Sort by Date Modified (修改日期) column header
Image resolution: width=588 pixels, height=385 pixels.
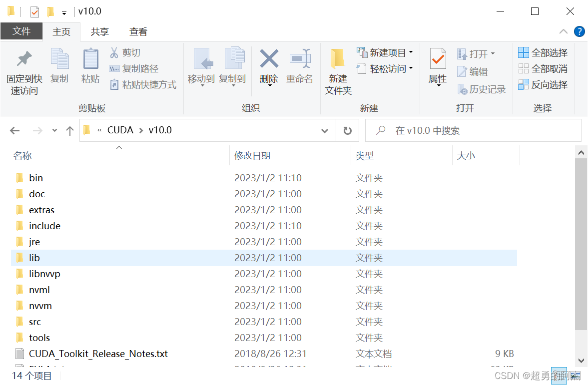pyautogui.click(x=290, y=156)
